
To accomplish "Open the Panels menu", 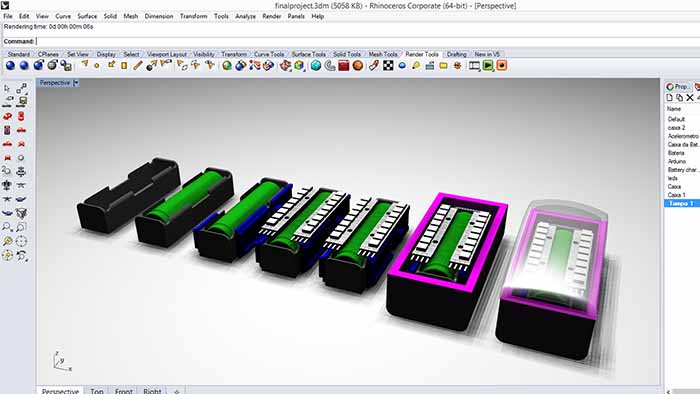I will click(x=296, y=16).
